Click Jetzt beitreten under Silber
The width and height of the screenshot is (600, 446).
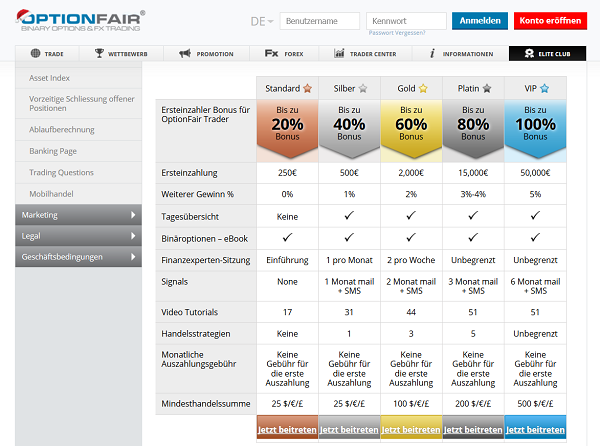[349, 430]
